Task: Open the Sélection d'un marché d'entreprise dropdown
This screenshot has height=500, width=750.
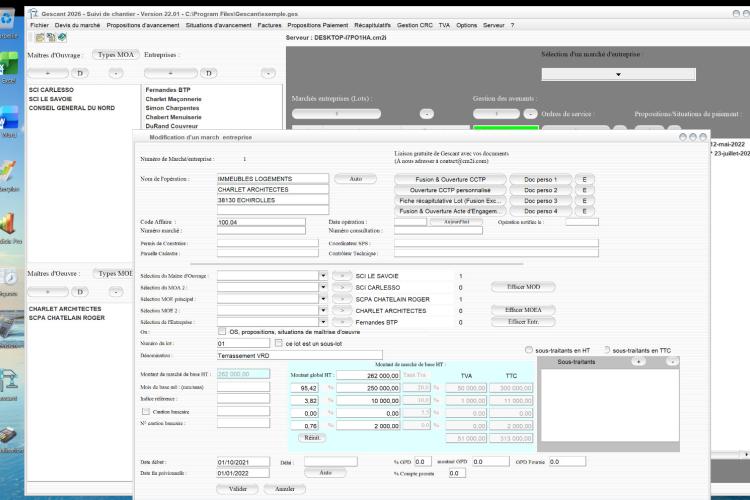Action: point(618,74)
